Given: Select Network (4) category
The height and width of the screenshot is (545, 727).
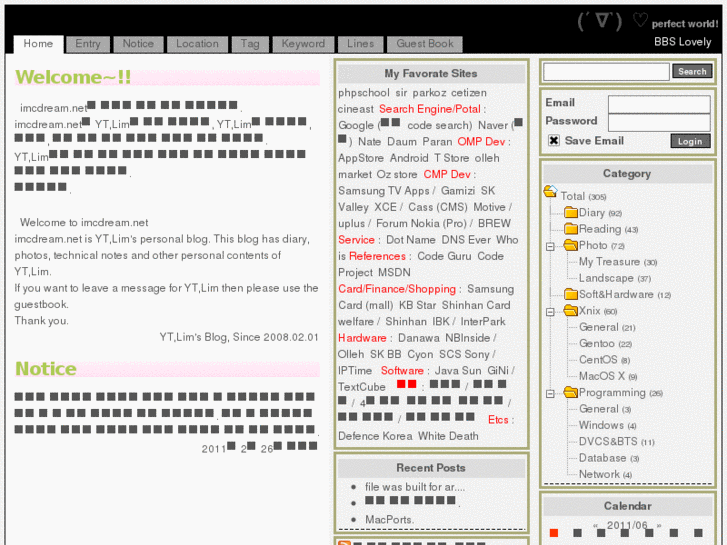Looking at the screenshot, I should [605, 474].
